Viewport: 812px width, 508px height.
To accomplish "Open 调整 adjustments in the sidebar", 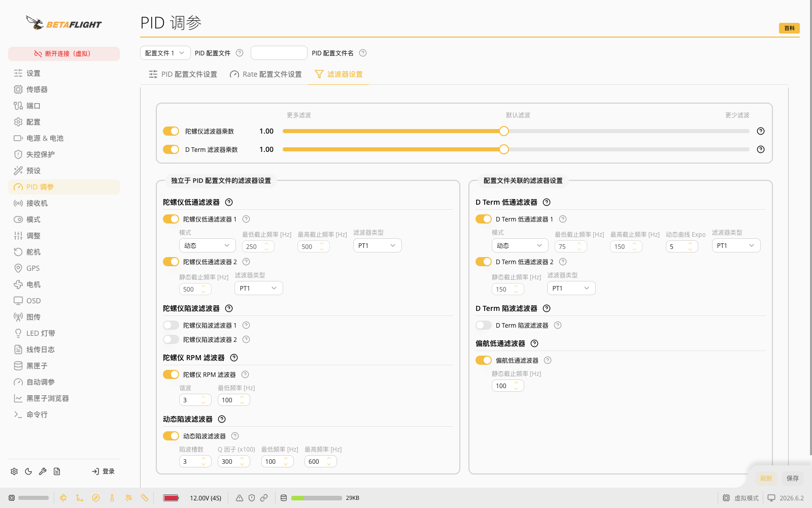I will [64, 236].
